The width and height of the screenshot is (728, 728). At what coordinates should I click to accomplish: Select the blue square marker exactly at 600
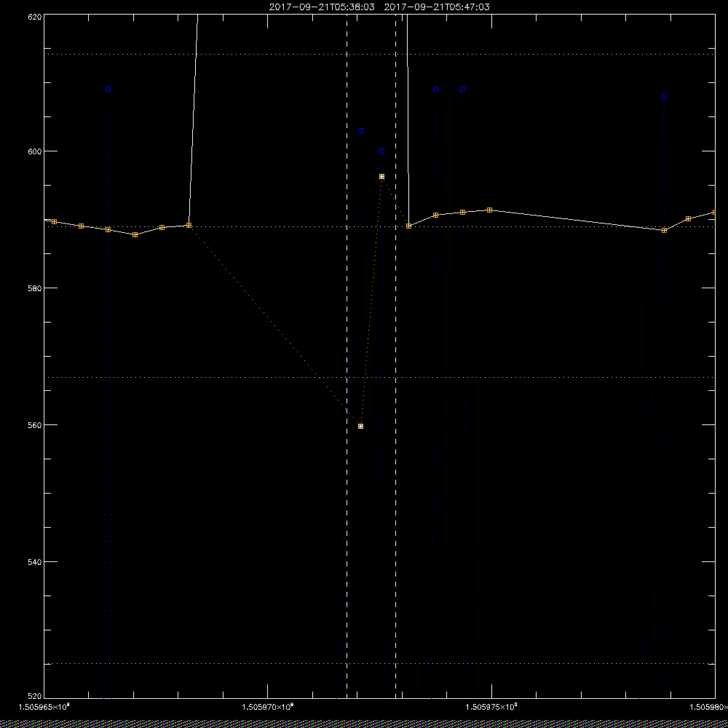pos(381,151)
